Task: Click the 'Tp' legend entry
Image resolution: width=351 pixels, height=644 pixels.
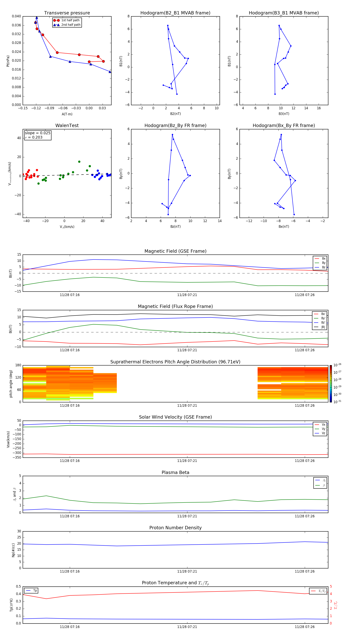Action: [x=31, y=591]
